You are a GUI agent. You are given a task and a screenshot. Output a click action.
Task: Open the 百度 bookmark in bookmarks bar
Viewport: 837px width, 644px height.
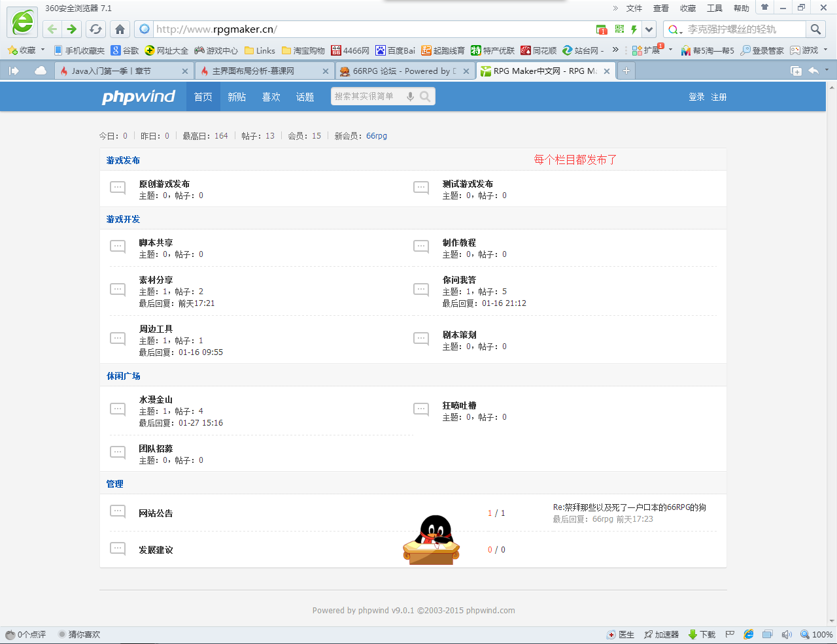point(395,50)
